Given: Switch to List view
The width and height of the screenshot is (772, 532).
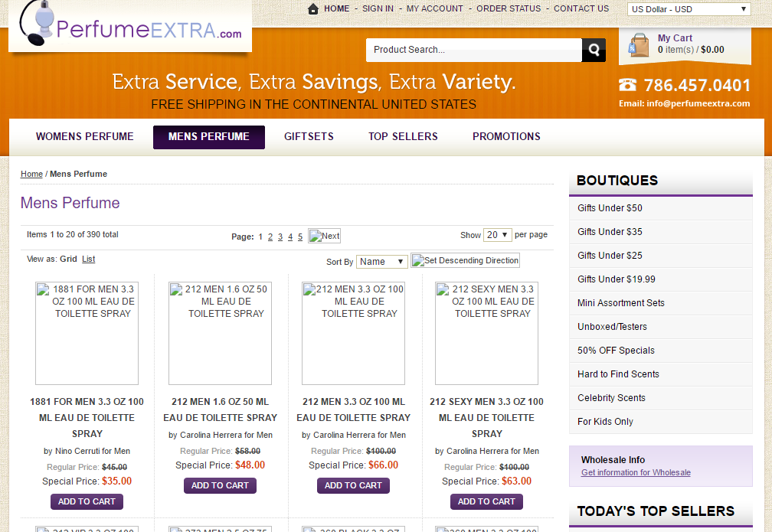Looking at the screenshot, I should tap(89, 259).
